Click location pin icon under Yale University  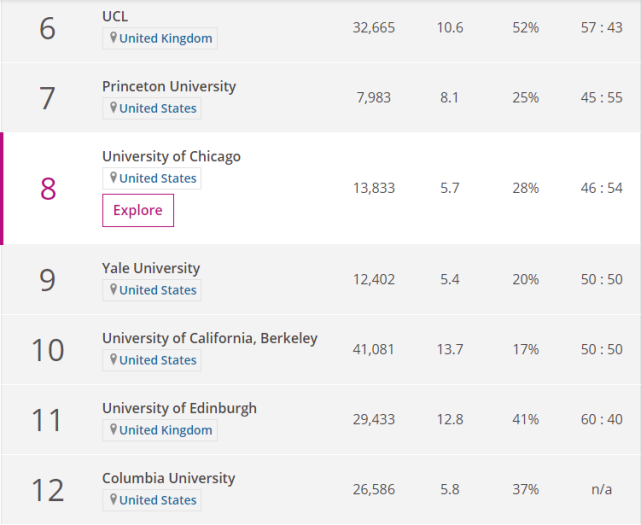point(113,290)
